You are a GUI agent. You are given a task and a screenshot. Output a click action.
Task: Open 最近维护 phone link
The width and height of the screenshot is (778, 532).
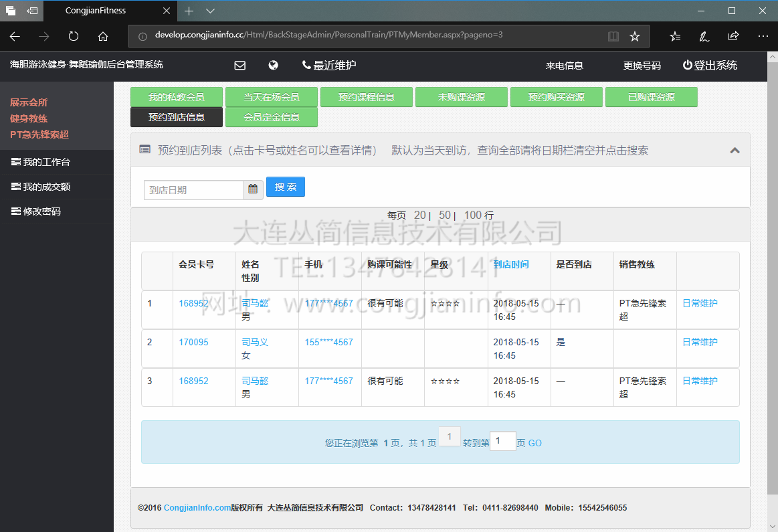click(x=329, y=65)
